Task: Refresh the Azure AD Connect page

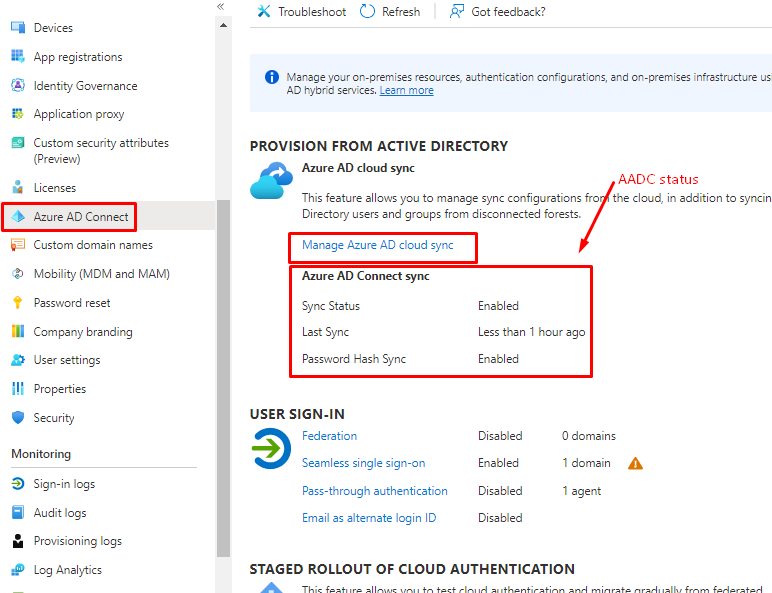Action: (x=390, y=12)
